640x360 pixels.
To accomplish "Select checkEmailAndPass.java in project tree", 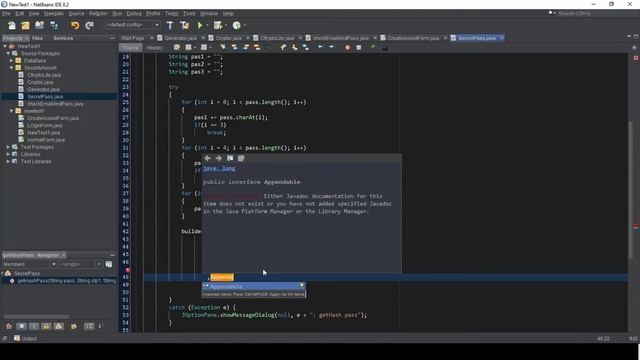I will pyautogui.click(x=55, y=104).
